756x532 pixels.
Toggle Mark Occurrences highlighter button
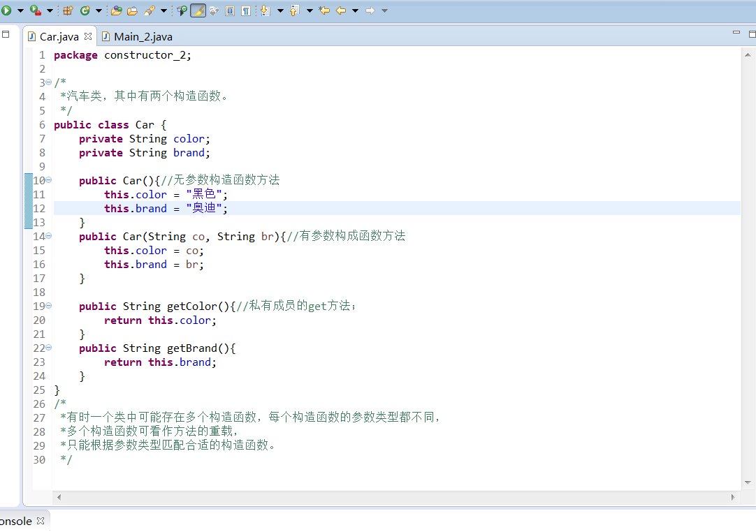(198, 10)
